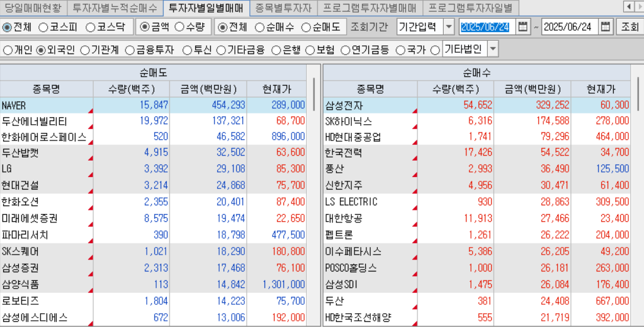Switch to 투자자별누적순매수 tab
Viewport: 644px width, 327px height.
pyautogui.click(x=115, y=8)
